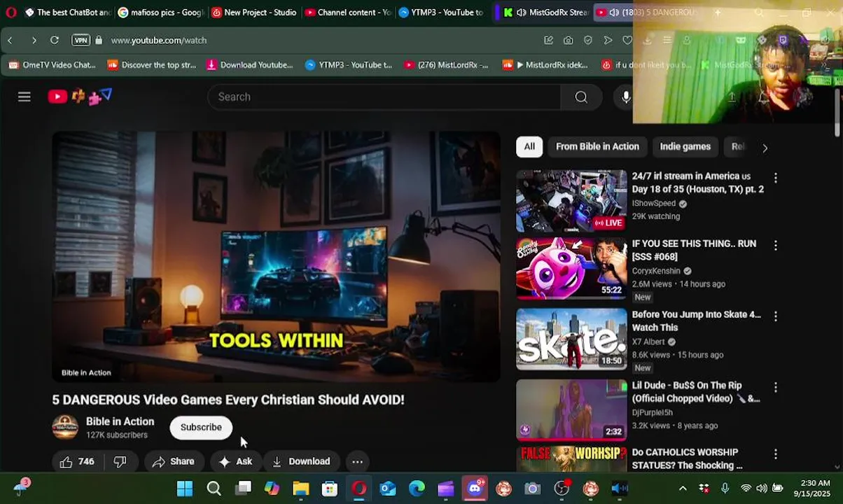Open the YouTube hamburger guide menu

coord(25,97)
